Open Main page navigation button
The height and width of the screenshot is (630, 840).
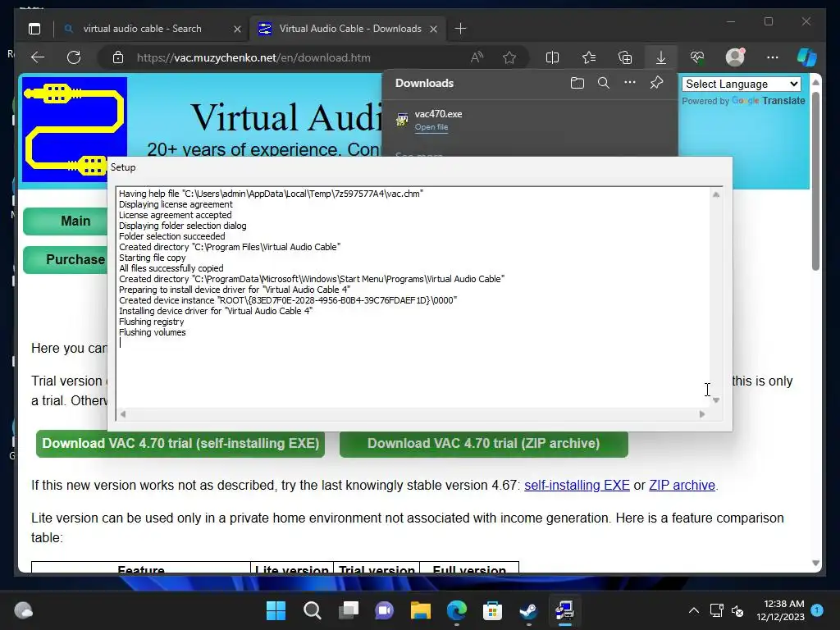coord(66,221)
